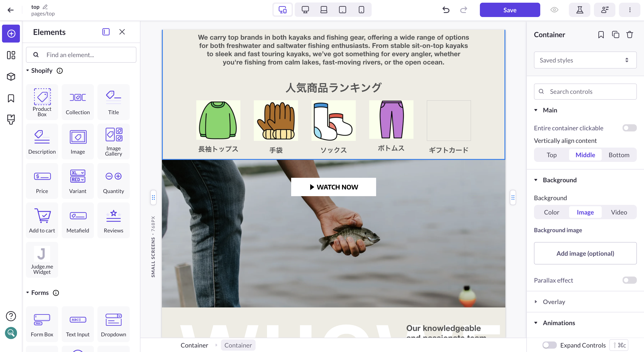644x352 pixels.
Task: Click Add image (optional) button
Action: 585,253
